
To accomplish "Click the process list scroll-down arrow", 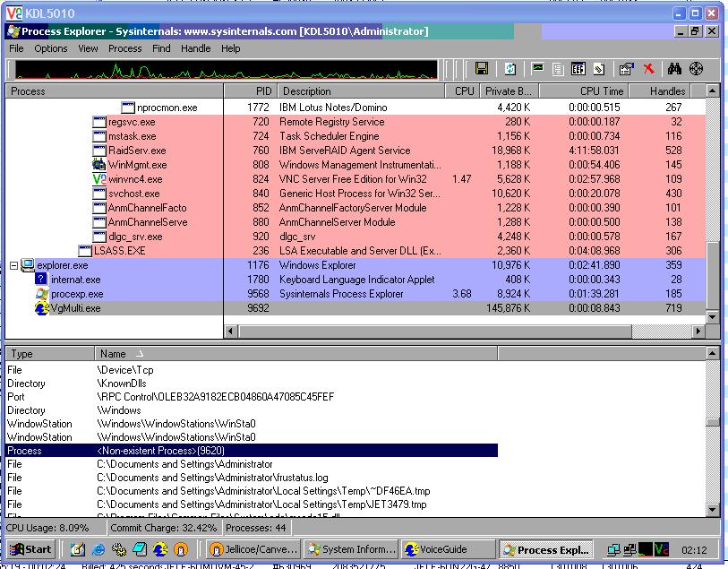I will coord(712,317).
